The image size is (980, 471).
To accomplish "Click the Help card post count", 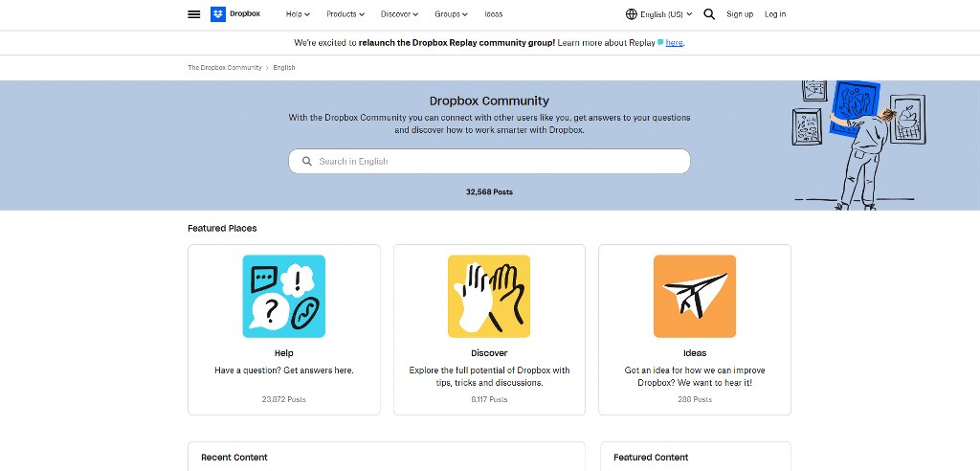I will pos(283,399).
